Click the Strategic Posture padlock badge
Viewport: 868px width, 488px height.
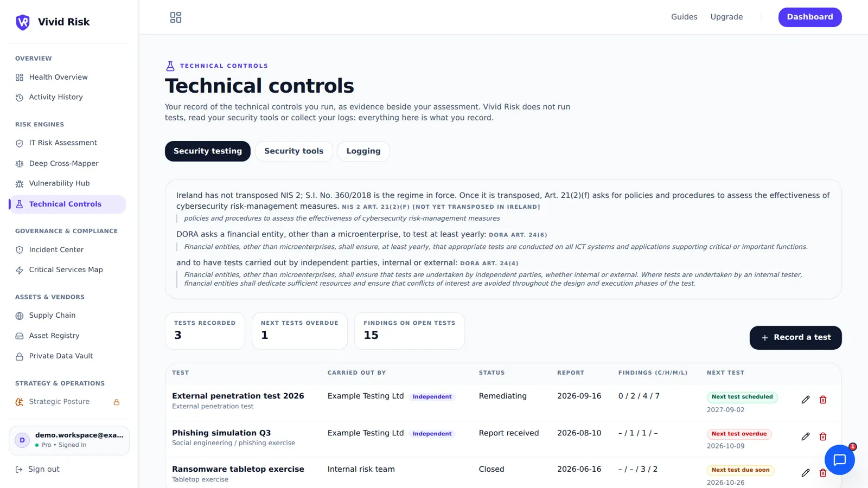pos(116,402)
